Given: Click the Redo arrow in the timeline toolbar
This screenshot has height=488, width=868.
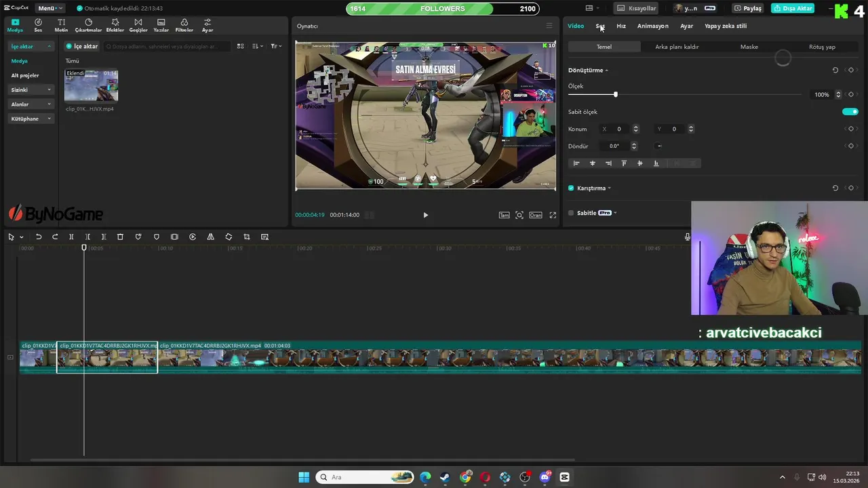Looking at the screenshot, I should (55, 237).
